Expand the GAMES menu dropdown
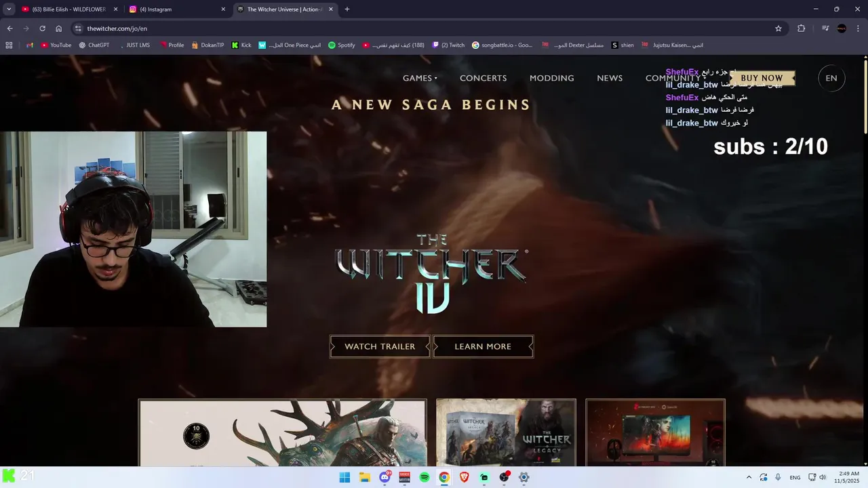The image size is (868, 488). (420, 78)
